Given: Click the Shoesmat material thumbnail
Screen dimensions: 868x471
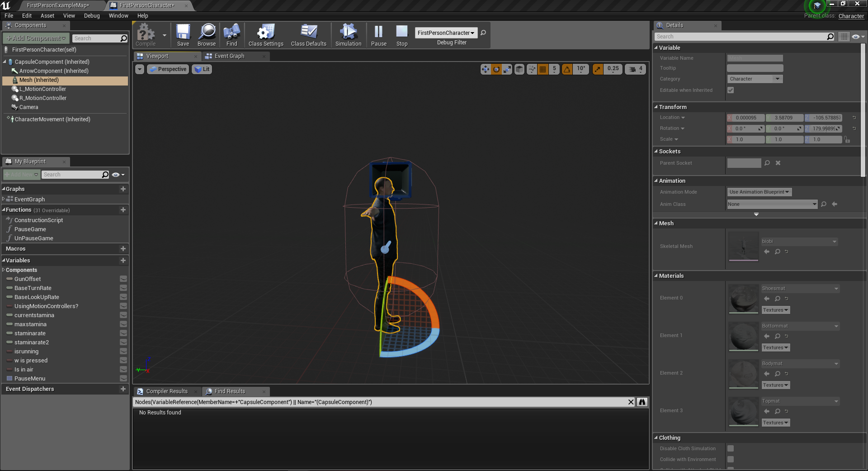Looking at the screenshot, I should pyautogui.click(x=743, y=298).
